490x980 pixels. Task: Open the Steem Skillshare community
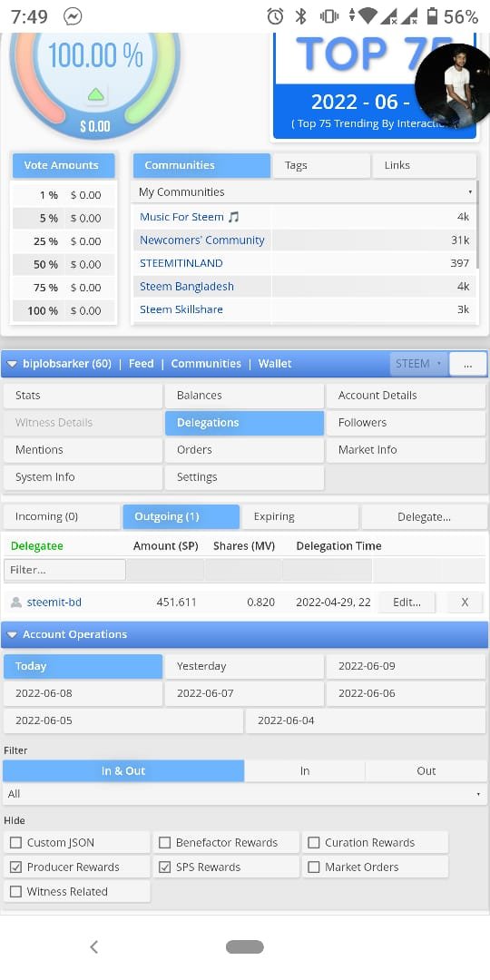point(181,309)
